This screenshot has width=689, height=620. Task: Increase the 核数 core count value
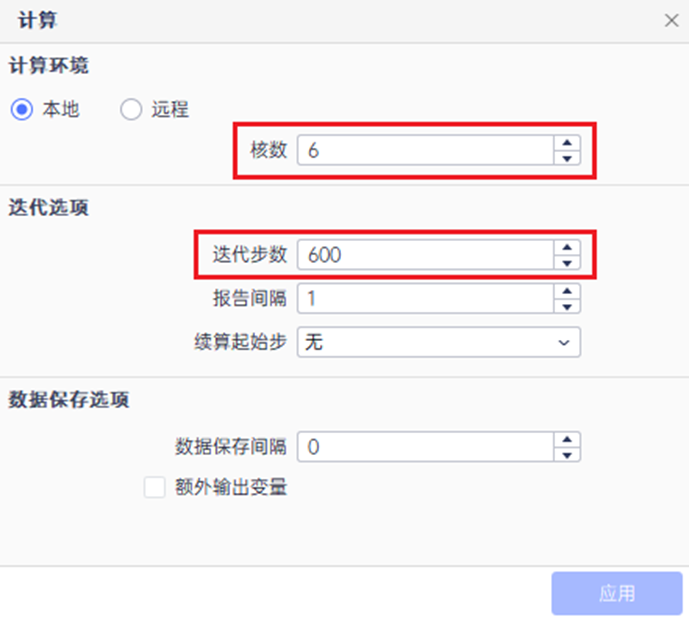coord(567,143)
